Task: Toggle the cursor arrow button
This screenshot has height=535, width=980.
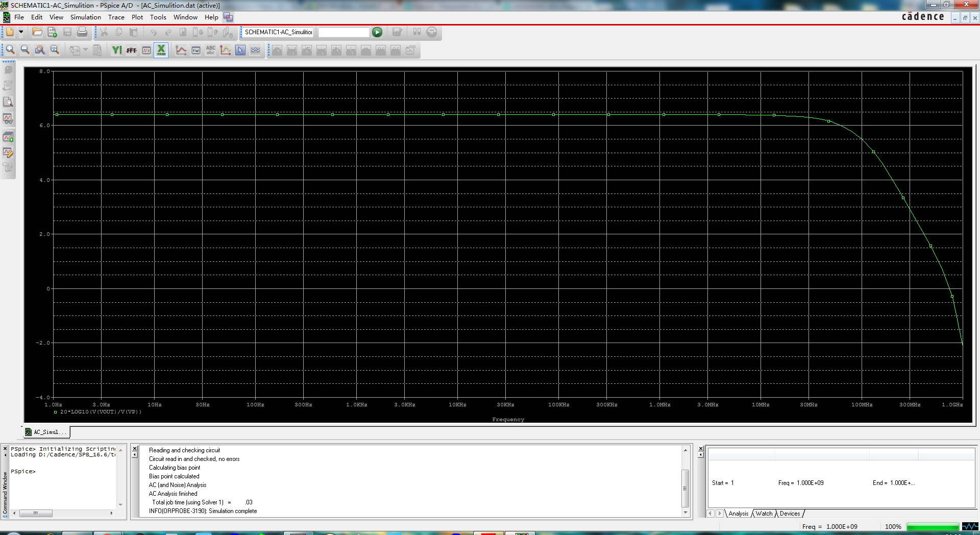Action: tap(240, 50)
